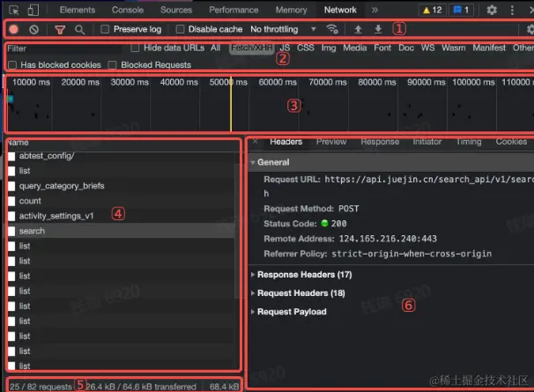Viewport: 534px width, 392px height.
Task: Open the Performance tab
Action: [234, 10]
